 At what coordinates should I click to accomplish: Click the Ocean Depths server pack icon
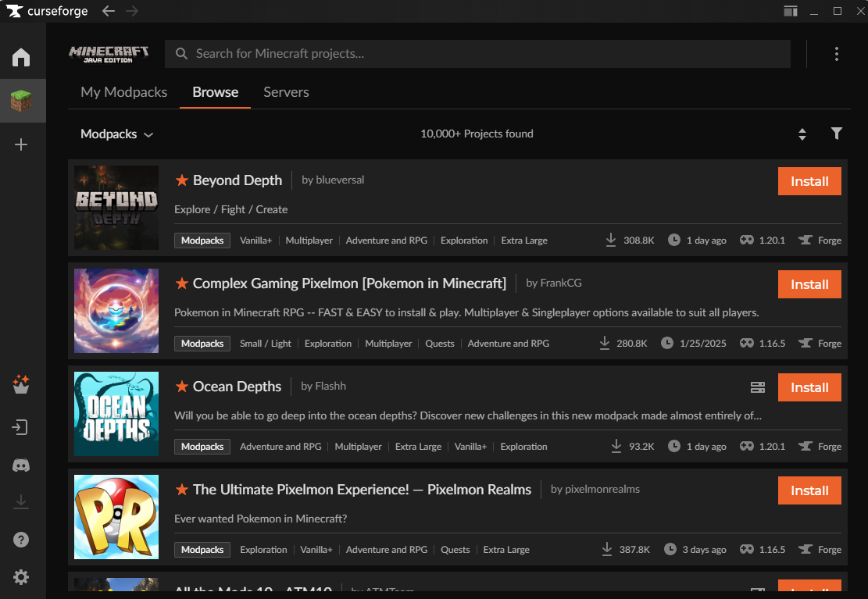click(758, 387)
